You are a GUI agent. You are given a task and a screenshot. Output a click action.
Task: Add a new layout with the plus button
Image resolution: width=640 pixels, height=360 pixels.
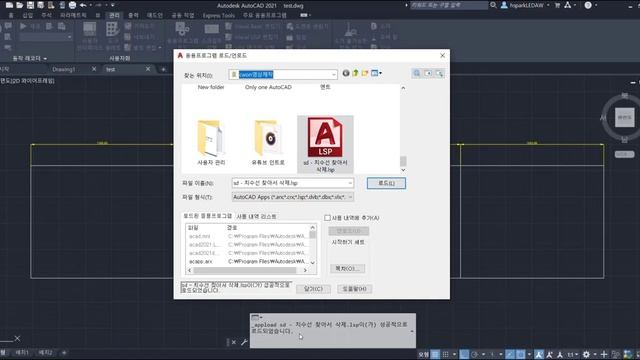coord(64,352)
